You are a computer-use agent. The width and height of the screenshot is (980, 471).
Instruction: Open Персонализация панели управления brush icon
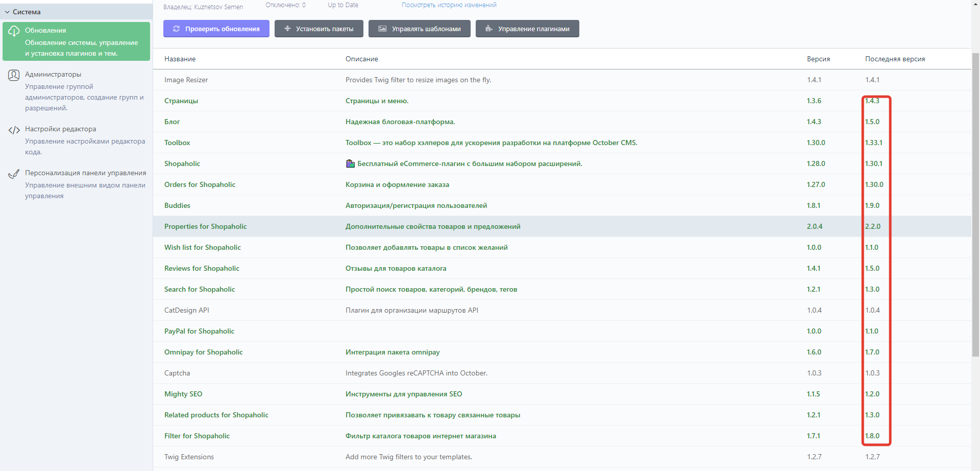click(14, 174)
